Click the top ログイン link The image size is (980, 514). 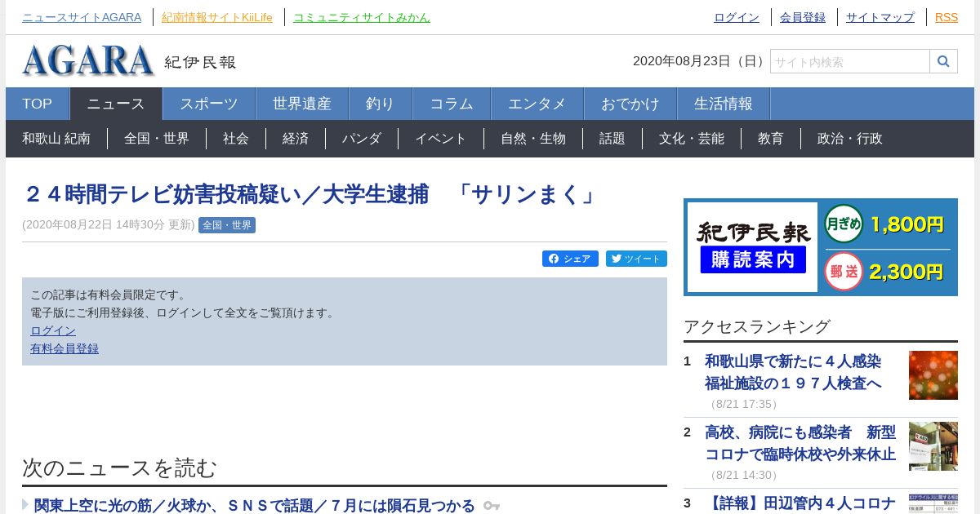(737, 17)
